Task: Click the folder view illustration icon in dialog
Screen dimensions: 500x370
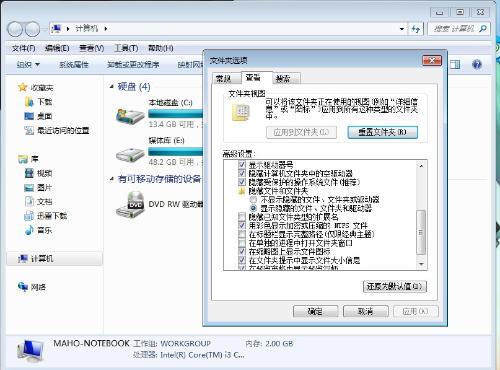Action: coord(241,112)
